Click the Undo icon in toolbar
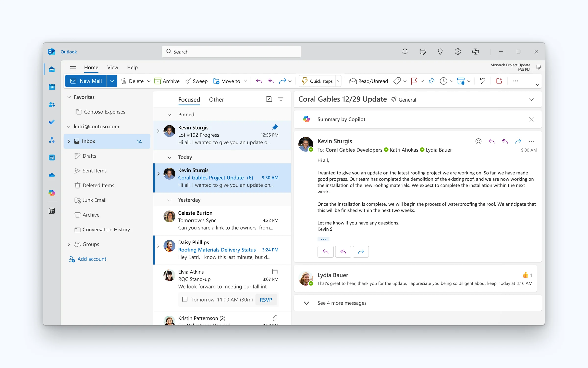This screenshot has height=368, width=588. [x=483, y=81]
